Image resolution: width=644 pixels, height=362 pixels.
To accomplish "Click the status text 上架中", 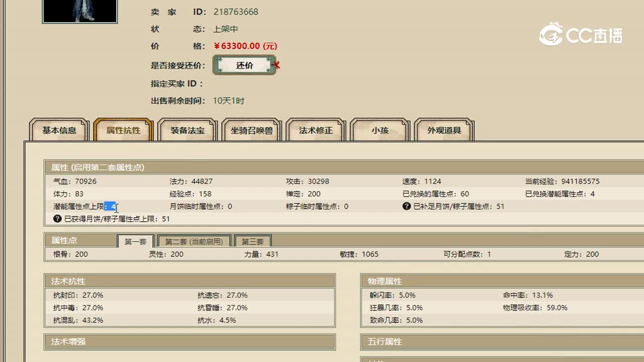I will [x=225, y=29].
